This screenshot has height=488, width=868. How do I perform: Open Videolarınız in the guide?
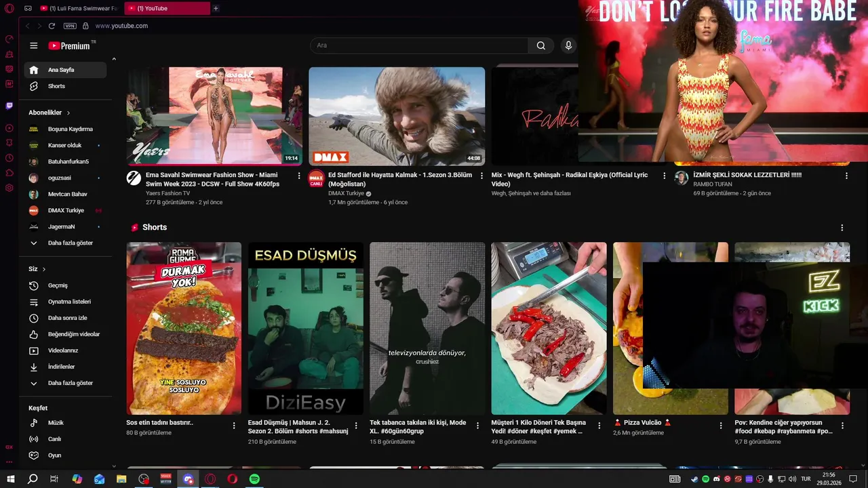click(65, 350)
